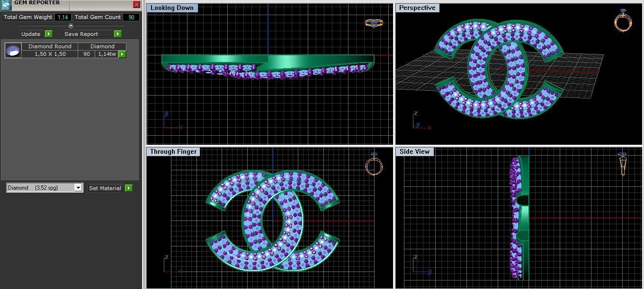Image resolution: width=644 pixels, height=289 pixels.
Task: Click the ring orientation icon in Perspective
Action: click(x=623, y=20)
